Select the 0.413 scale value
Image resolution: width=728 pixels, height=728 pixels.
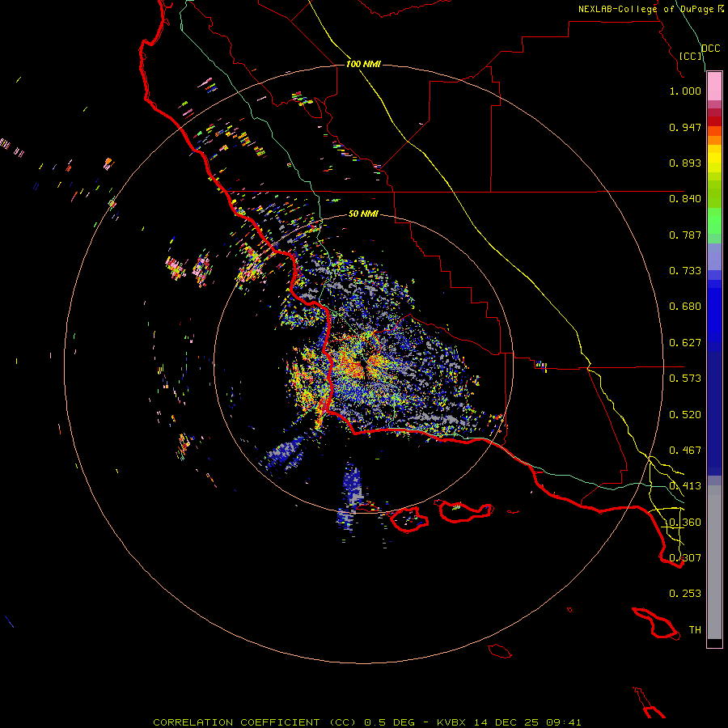point(685,486)
